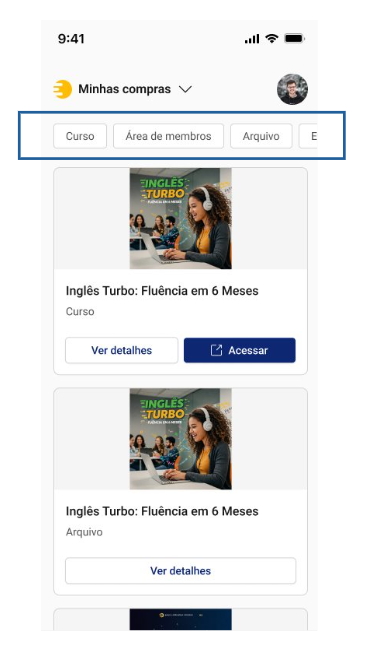Expand the Minhas compras chevron
This screenshot has height=652, width=381.
[185, 89]
